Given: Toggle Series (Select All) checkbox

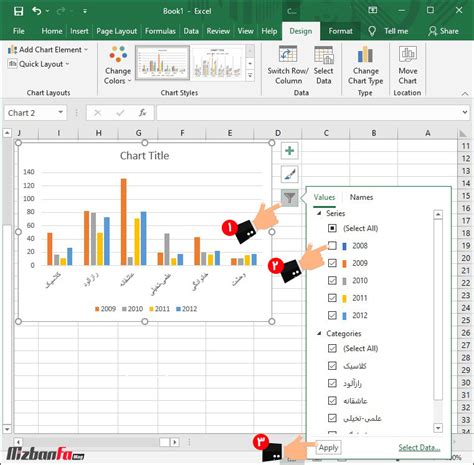Looking at the screenshot, I should tap(332, 228).
